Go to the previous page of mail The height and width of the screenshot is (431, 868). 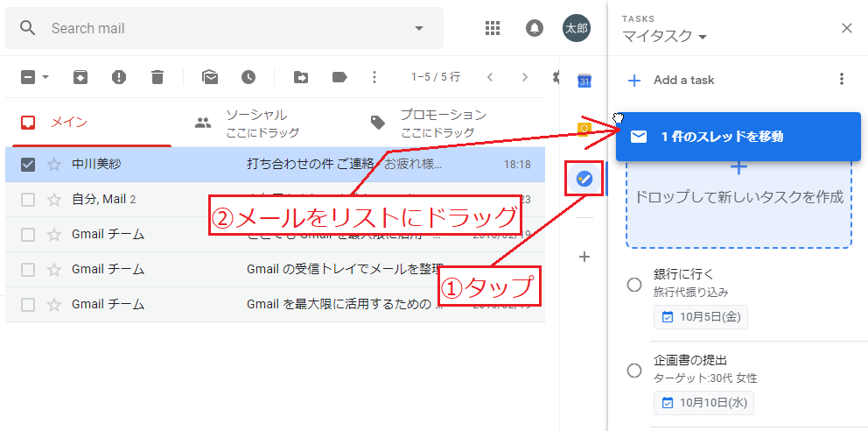pos(489,78)
